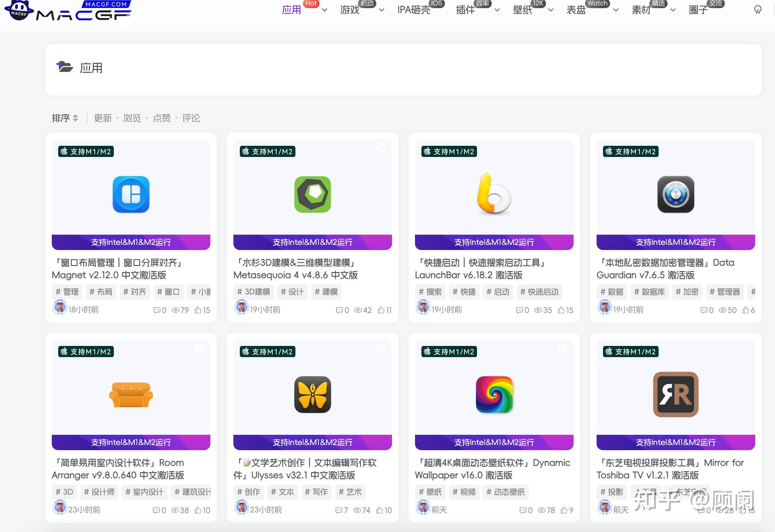Open the 壁纸 navigation menu
The height and width of the screenshot is (532, 775).
click(x=522, y=10)
